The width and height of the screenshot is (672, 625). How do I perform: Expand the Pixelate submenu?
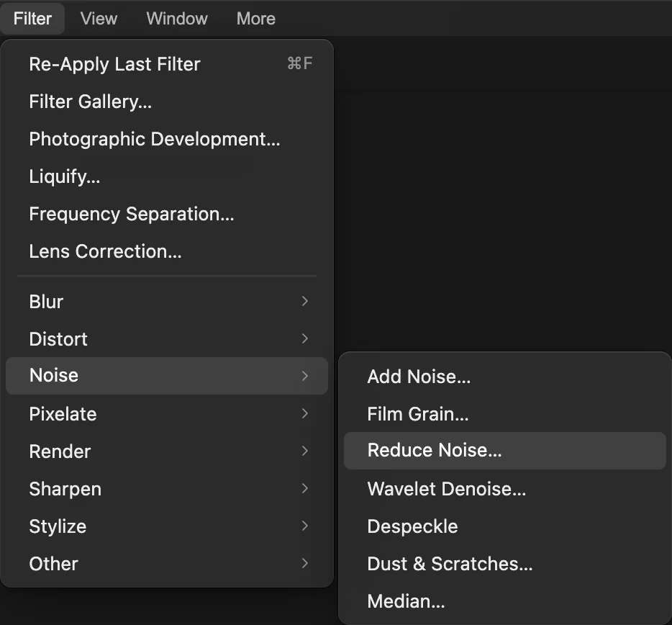167,413
